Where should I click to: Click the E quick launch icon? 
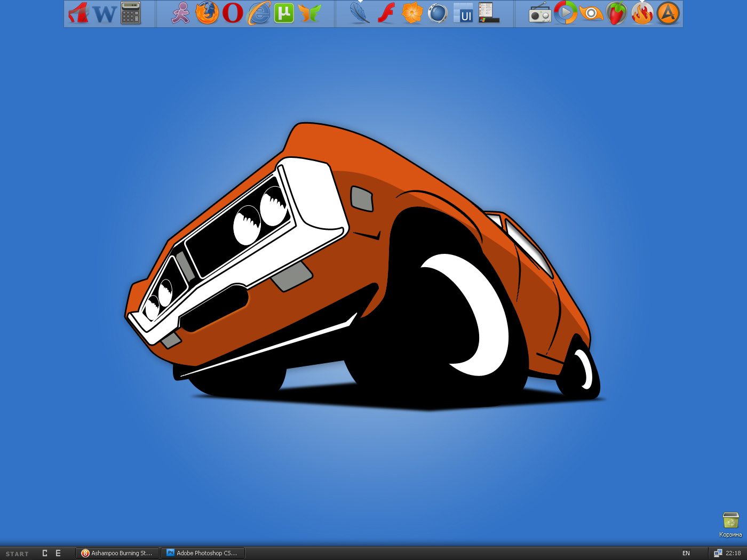coord(58,553)
